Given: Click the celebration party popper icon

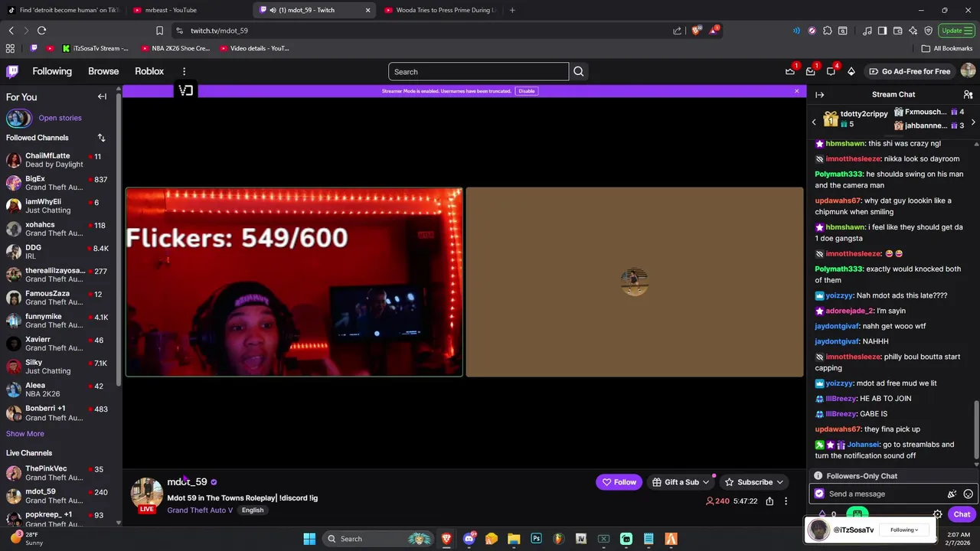Looking at the screenshot, I should pyautogui.click(x=952, y=494).
